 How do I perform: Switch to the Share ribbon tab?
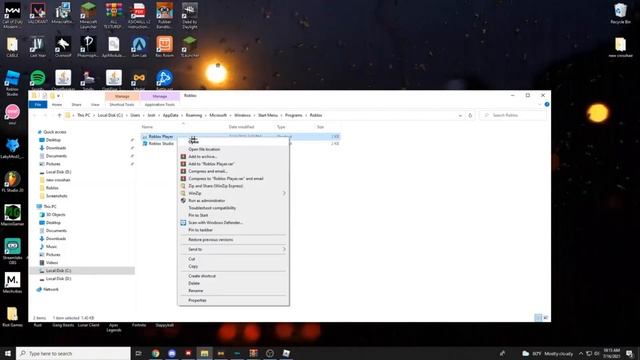coord(76,105)
